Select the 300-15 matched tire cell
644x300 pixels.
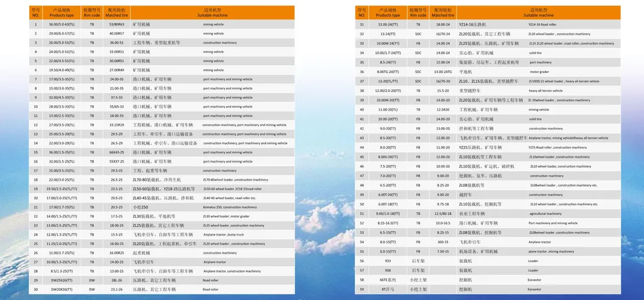(443, 242)
